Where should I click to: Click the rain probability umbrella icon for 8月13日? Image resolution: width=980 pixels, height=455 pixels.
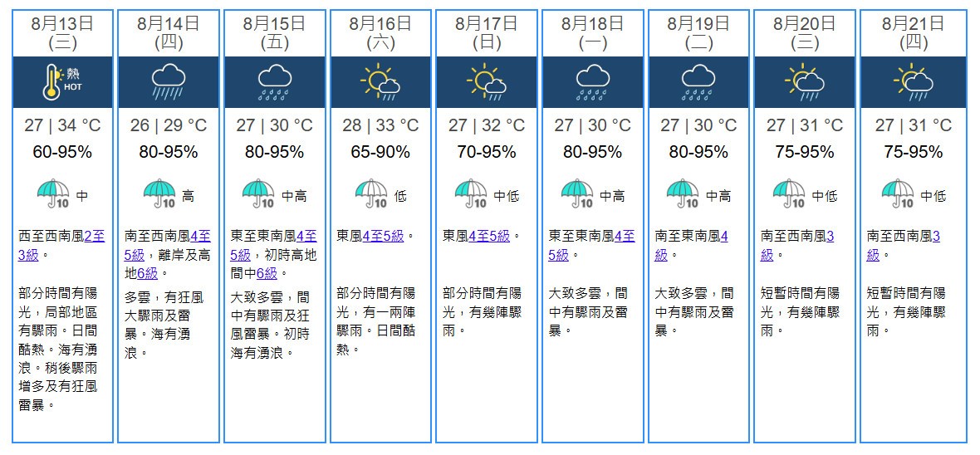[x=53, y=193]
